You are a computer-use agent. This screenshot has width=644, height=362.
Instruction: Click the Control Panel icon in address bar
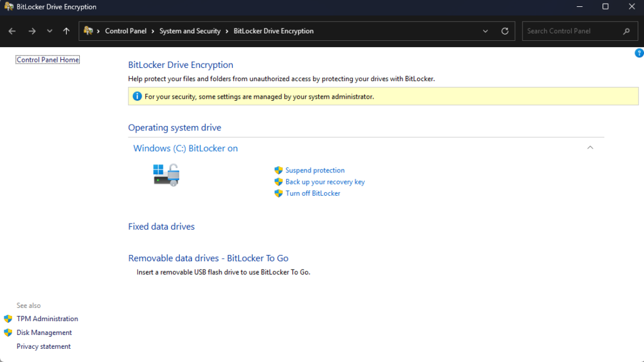click(88, 30)
